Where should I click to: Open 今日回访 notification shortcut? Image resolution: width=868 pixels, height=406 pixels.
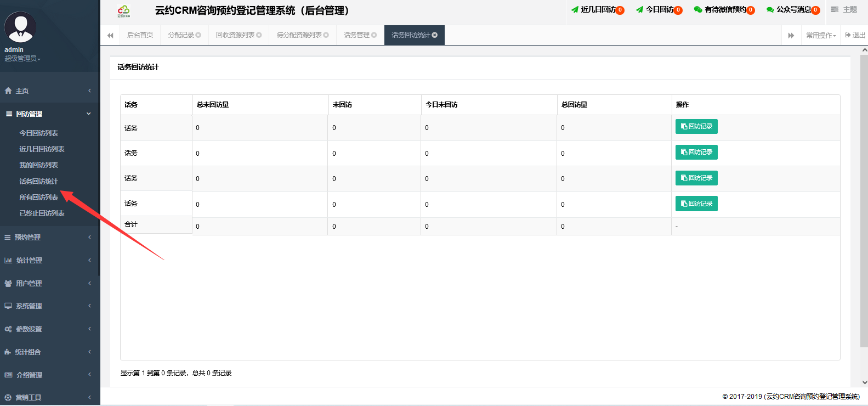[x=659, y=10]
